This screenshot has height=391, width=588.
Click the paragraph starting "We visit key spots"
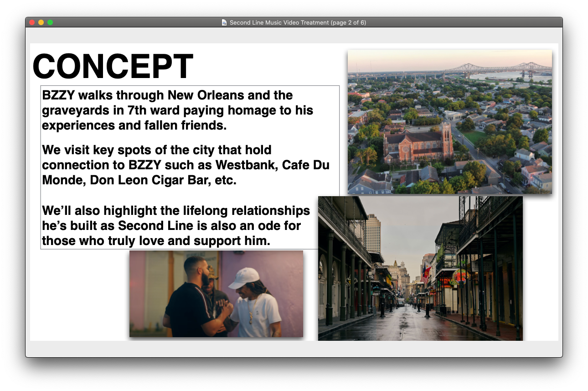186,165
